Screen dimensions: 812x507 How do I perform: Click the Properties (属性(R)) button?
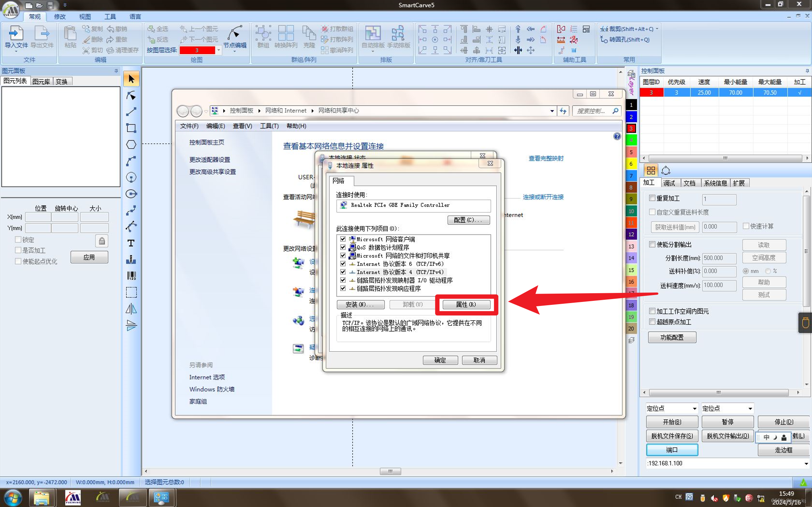(x=466, y=304)
